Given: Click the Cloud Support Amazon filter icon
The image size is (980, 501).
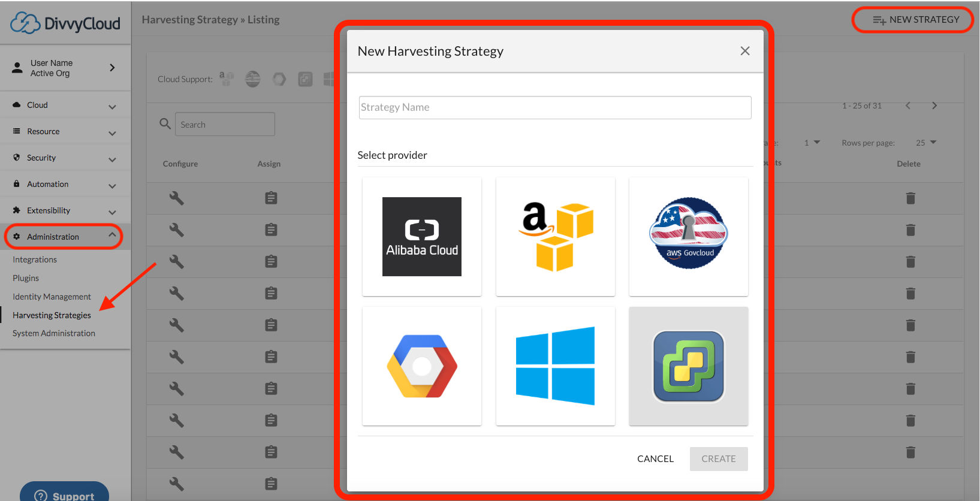Looking at the screenshot, I should (227, 79).
